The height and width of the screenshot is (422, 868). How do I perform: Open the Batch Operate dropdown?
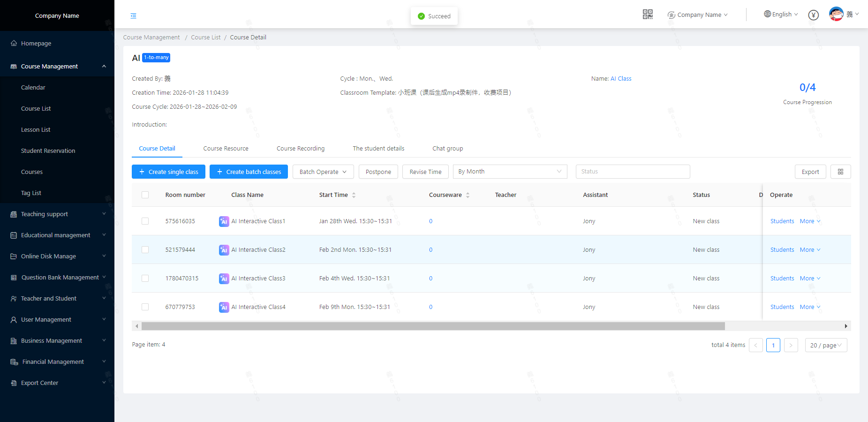click(323, 172)
